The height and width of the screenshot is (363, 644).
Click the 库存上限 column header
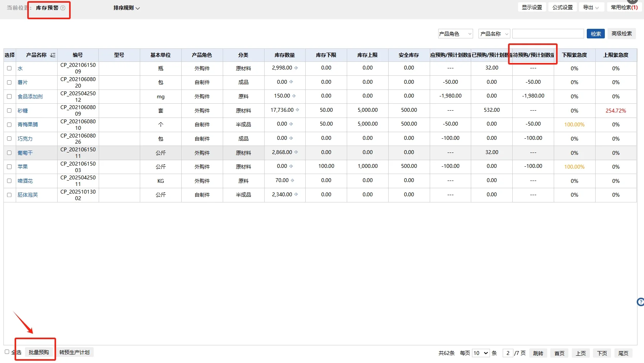368,55
